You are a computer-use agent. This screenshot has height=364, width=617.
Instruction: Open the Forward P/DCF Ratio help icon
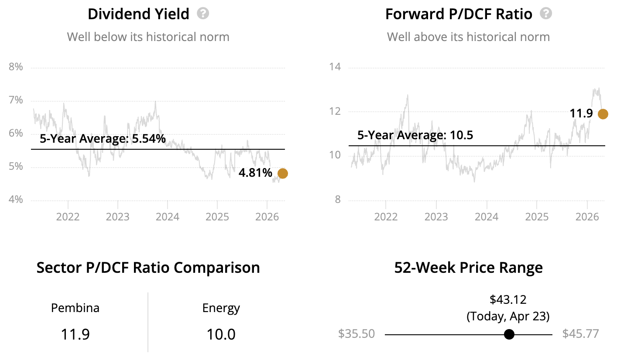(x=546, y=14)
